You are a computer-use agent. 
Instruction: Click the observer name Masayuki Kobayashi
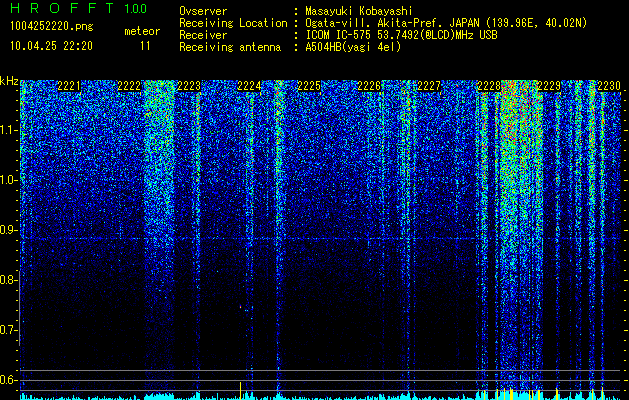pos(359,11)
